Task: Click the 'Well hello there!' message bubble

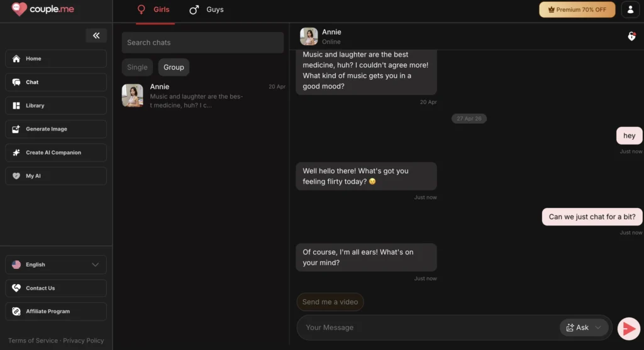Action: pos(367,177)
